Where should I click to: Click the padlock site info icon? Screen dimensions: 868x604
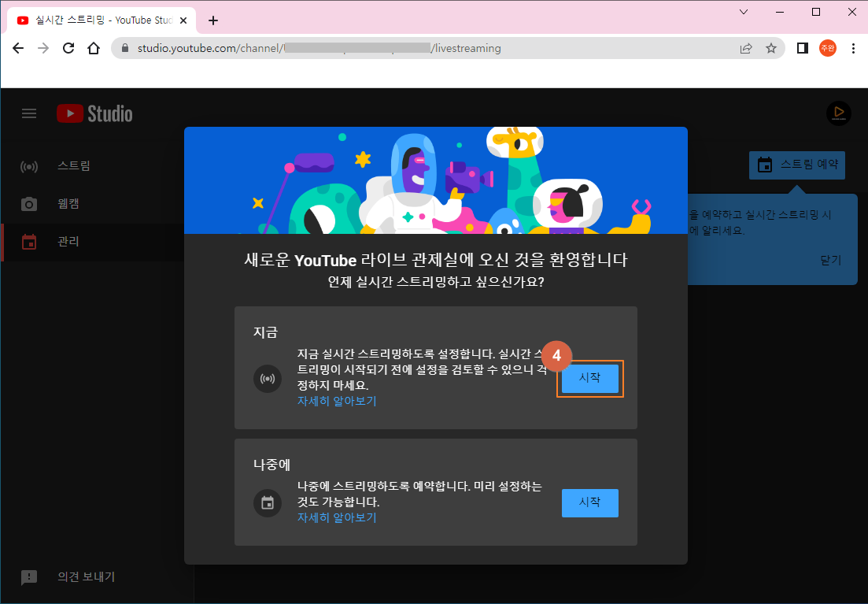pyautogui.click(x=125, y=48)
